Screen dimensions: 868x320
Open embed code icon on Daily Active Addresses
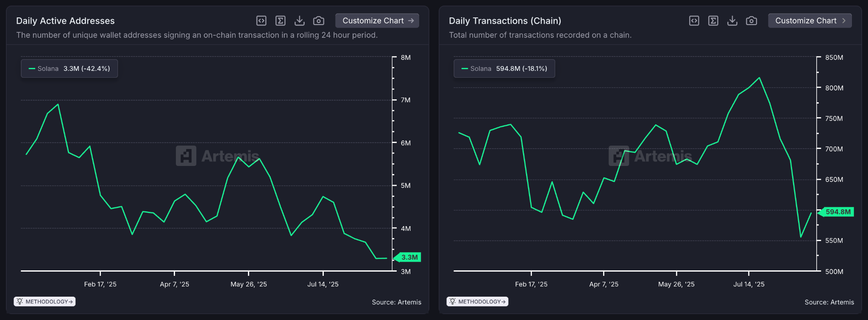(262, 20)
